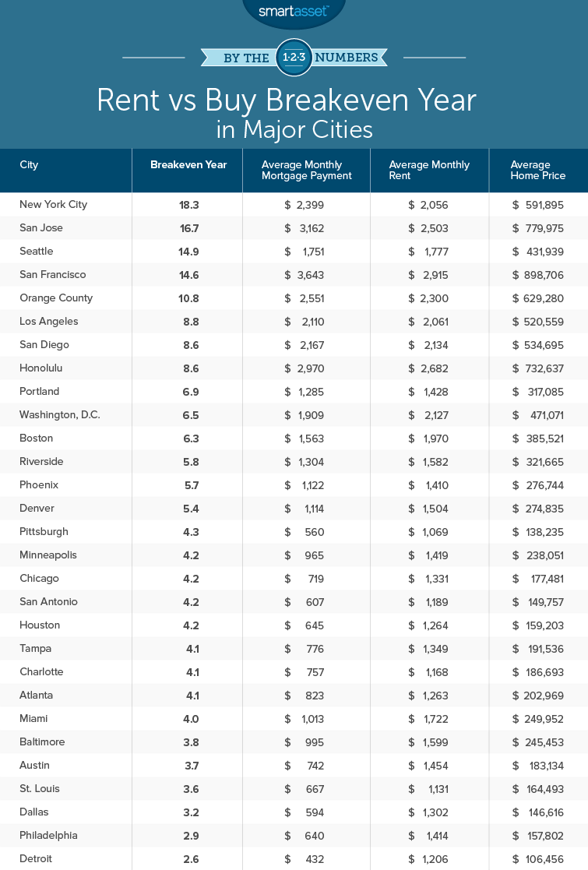
Task: Click San Jose's mortgage payment $3,162
Action: (x=305, y=228)
